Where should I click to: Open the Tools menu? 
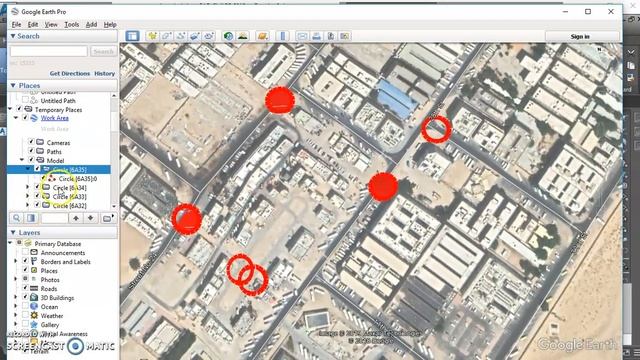[71, 24]
